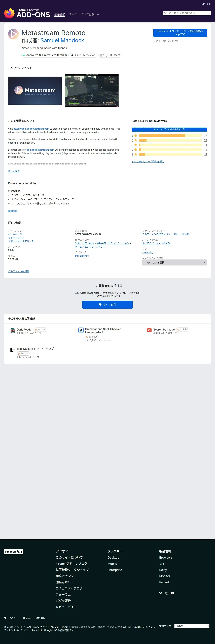Click the 4-star rating bar
Screen dimensions: 215x644
(170, 140)
